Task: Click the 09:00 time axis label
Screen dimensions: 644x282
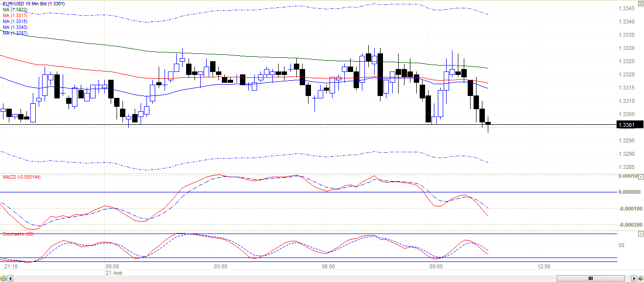Action: click(x=436, y=267)
